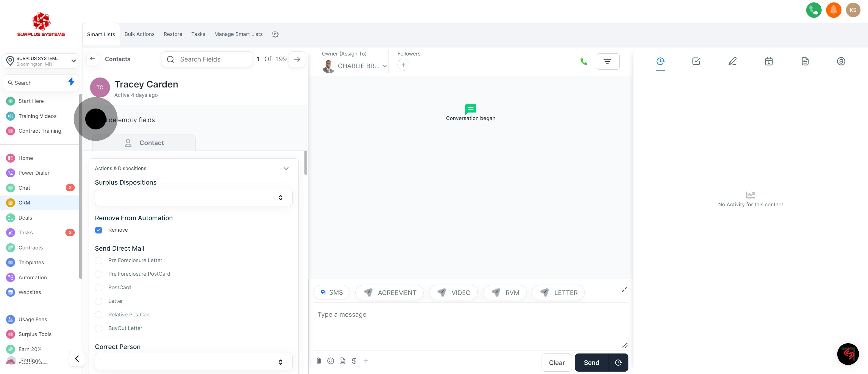Select the BuyOut Letter radio option
The image size is (868, 374).
[99, 328]
